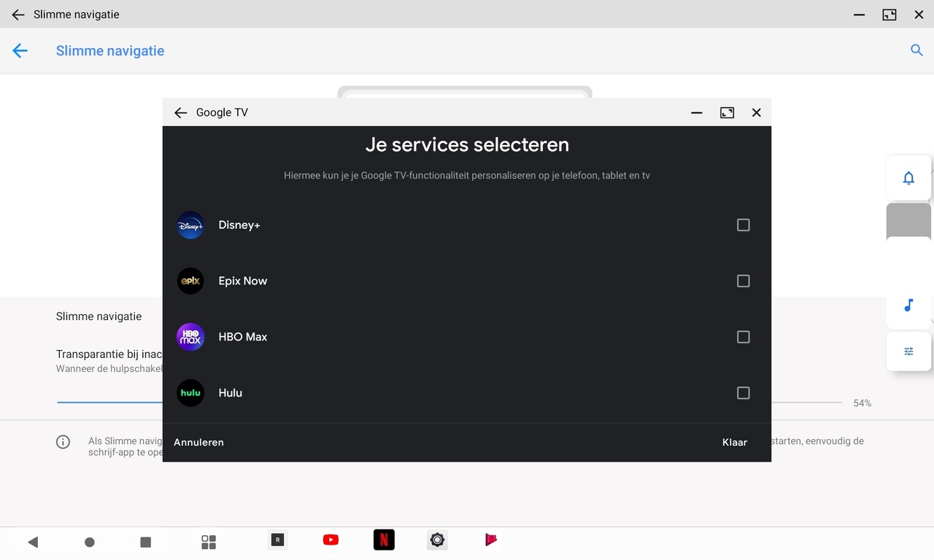Open the pink play app in taskbar
The height and width of the screenshot is (560, 934).
tap(491, 540)
